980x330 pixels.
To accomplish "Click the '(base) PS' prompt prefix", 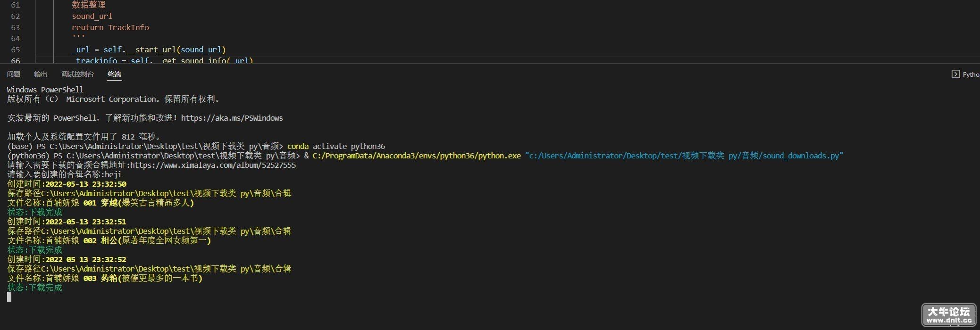I will click(x=26, y=146).
